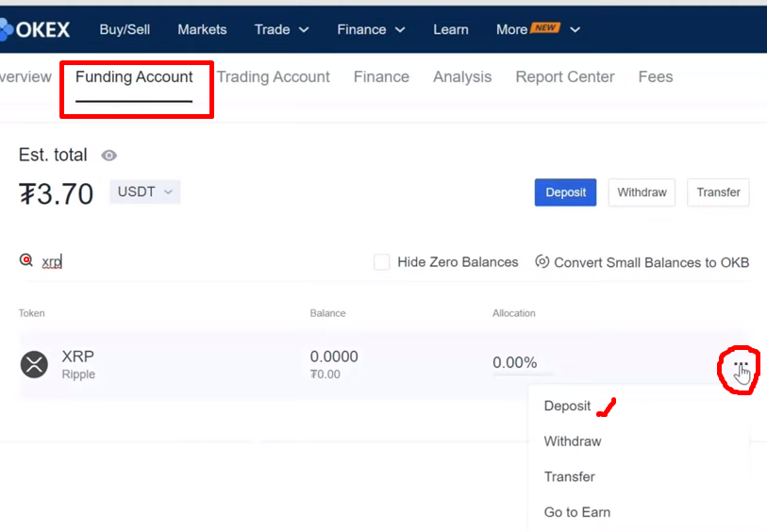The image size is (767, 532).
Task: Expand the Trade menu
Action: [281, 30]
